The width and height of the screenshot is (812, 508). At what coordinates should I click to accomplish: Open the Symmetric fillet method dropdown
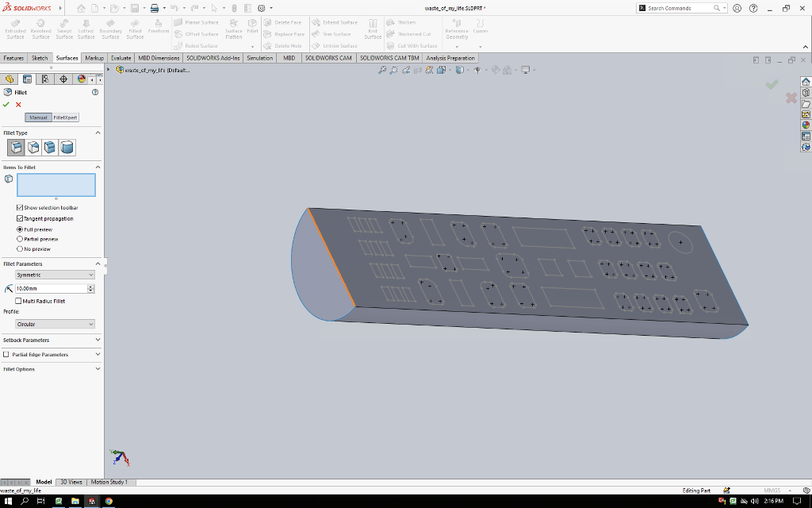coord(55,275)
